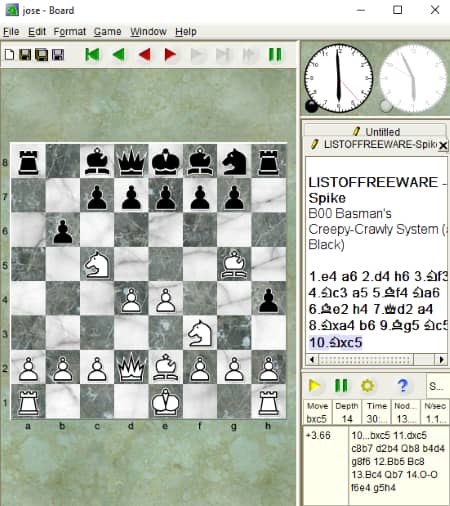Click the red left arrow button

pos(144,54)
